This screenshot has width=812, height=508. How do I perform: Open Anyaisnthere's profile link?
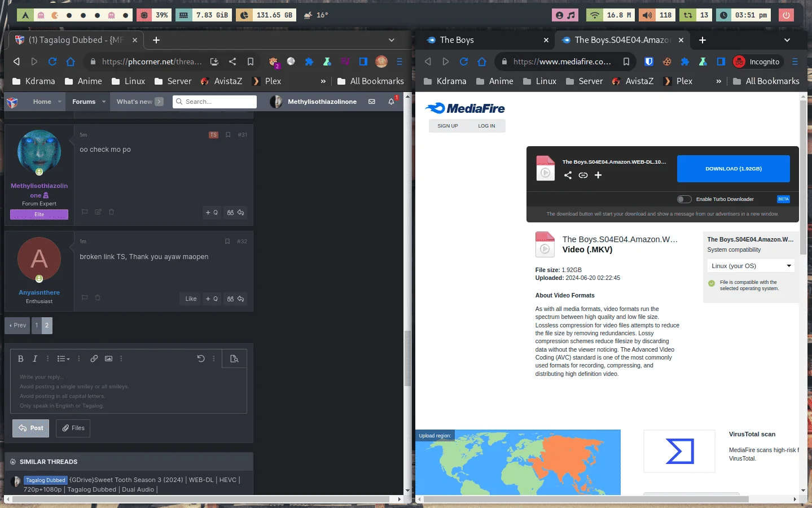pos(39,292)
